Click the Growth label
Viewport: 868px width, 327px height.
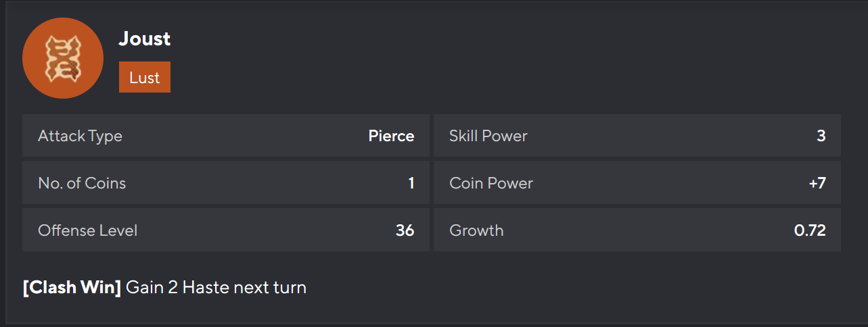click(x=476, y=230)
